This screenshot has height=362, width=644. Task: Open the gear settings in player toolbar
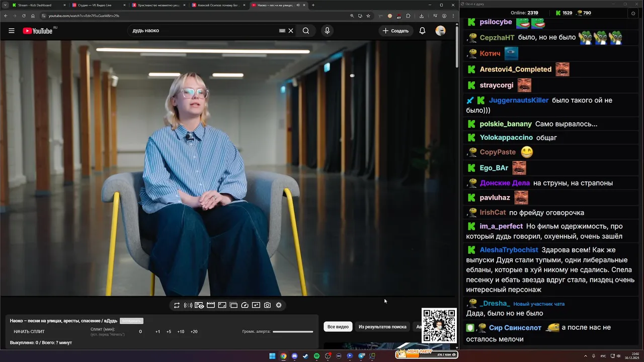click(x=279, y=305)
